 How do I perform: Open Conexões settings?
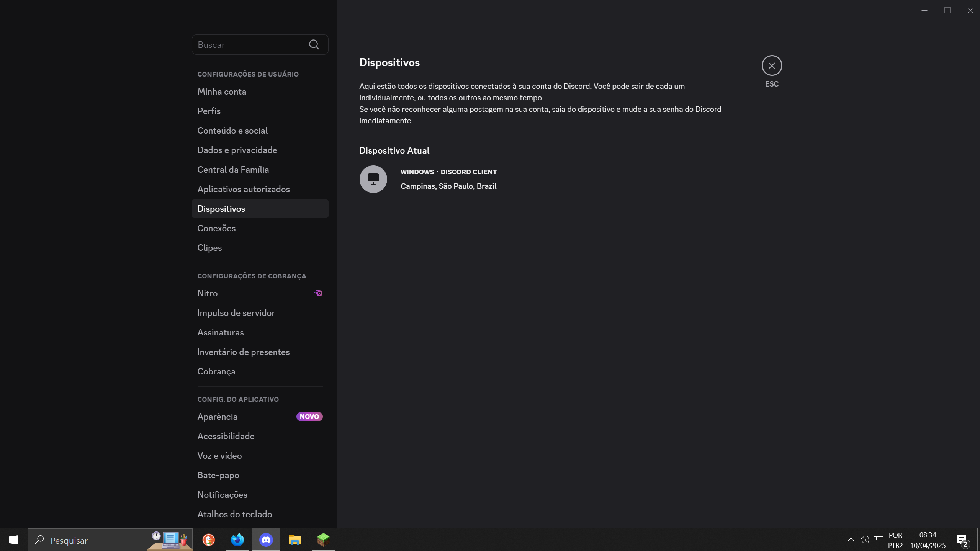tap(260, 228)
